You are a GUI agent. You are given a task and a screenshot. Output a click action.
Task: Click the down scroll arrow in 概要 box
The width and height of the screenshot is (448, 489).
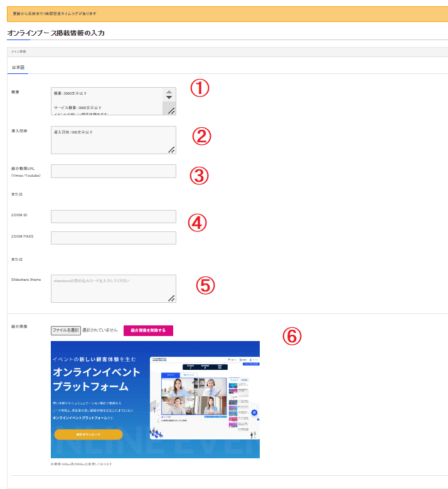(x=169, y=97)
